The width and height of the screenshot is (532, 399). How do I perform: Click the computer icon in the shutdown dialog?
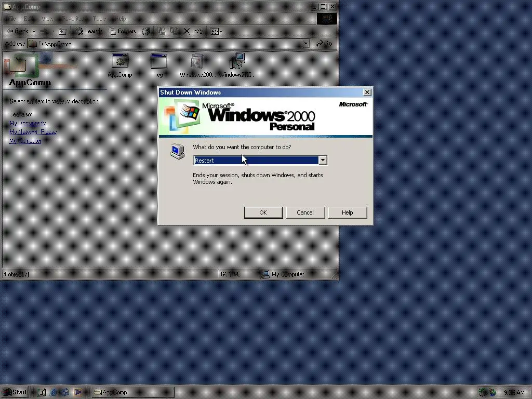click(x=177, y=151)
